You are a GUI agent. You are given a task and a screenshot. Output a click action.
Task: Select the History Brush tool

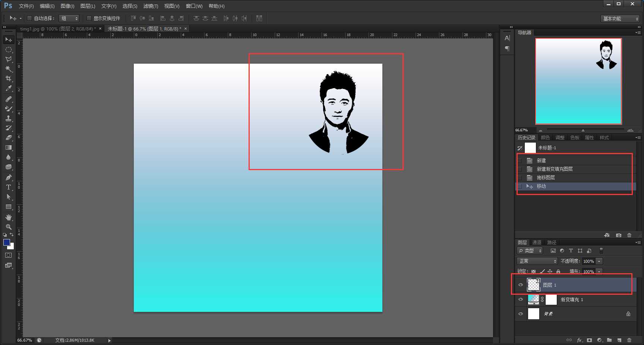(x=9, y=128)
